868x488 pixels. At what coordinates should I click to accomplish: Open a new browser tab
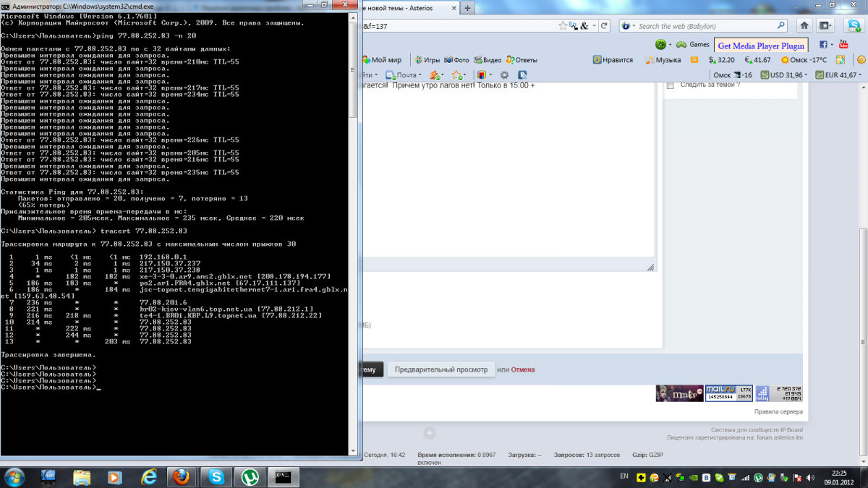click(x=468, y=8)
